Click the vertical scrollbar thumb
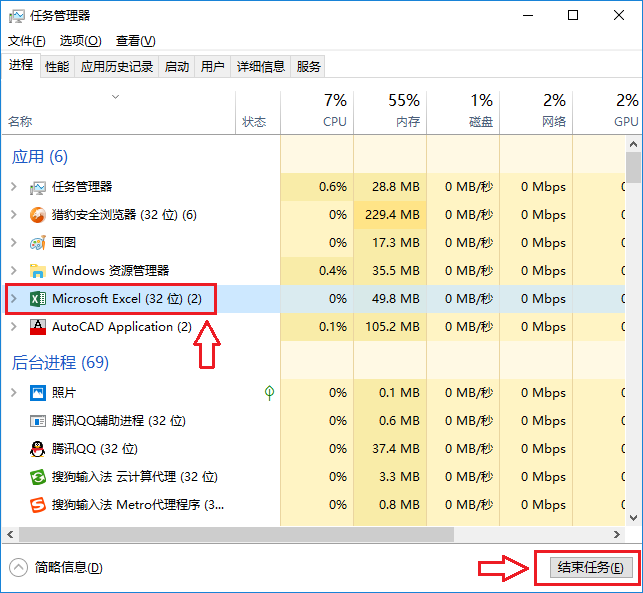This screenshot has width=643, height=593. click(x=633, y=167)
